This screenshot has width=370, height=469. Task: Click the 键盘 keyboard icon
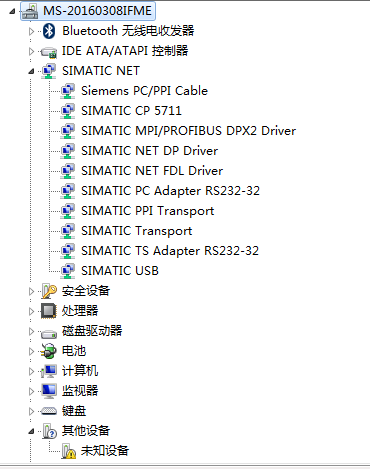click(x=49, y=411)
